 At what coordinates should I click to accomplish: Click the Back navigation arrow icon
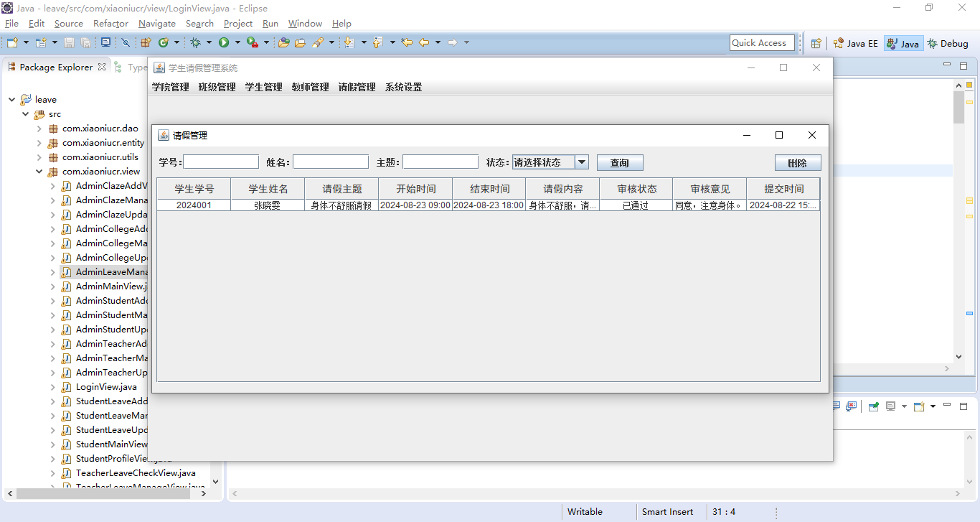[x=424, y=43]
